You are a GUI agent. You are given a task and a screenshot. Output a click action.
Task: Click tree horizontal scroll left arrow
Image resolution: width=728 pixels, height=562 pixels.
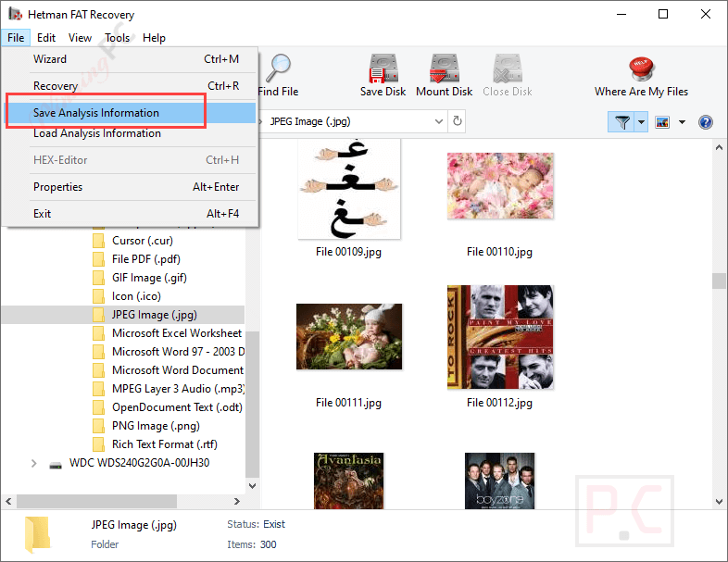pos(8,501)
